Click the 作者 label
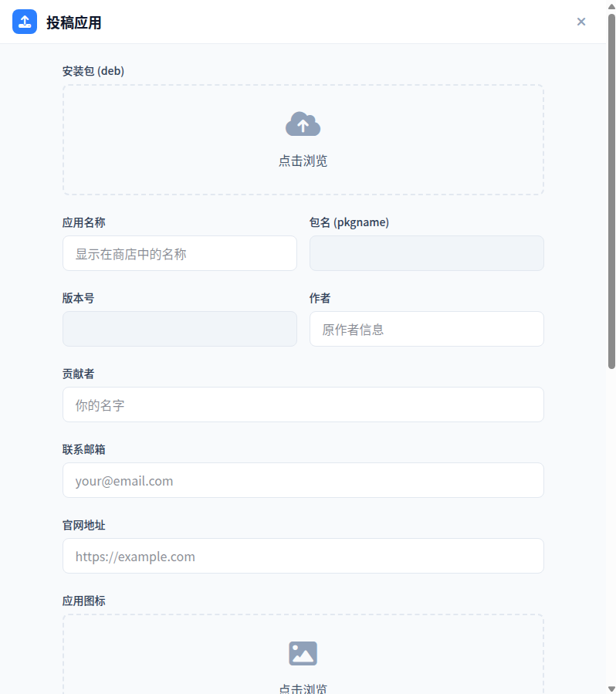Image resolution: width=616 pixels, height=694 pixels. [320, 298]
